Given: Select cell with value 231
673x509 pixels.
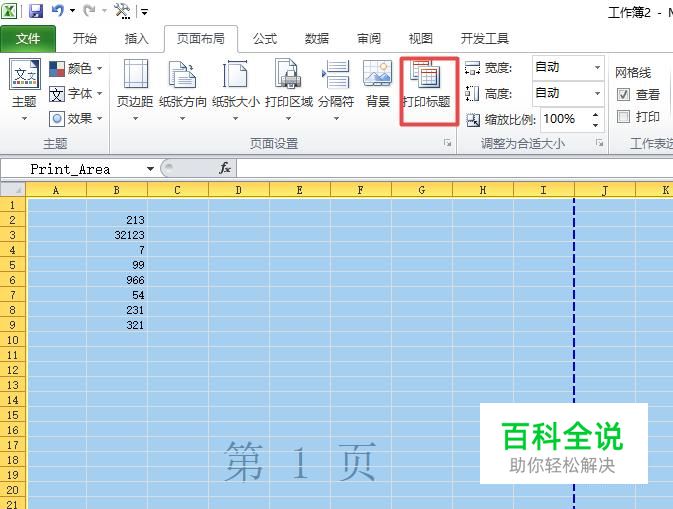Looking at the screenshot, I should [117, 310].
